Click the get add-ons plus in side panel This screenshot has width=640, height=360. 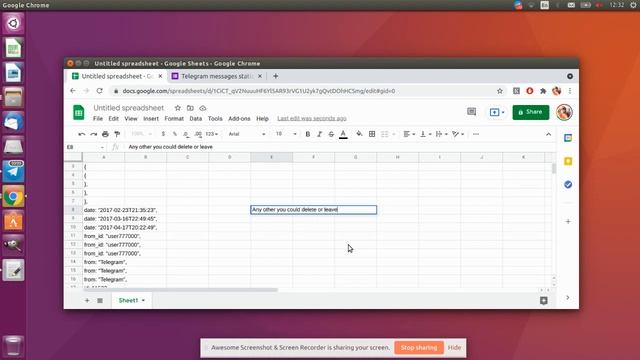tap(568, 222)
